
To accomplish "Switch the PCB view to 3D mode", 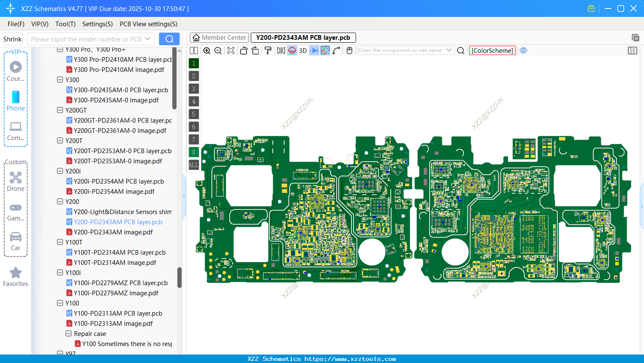I will pyautogui.click(x=302, y=50).
